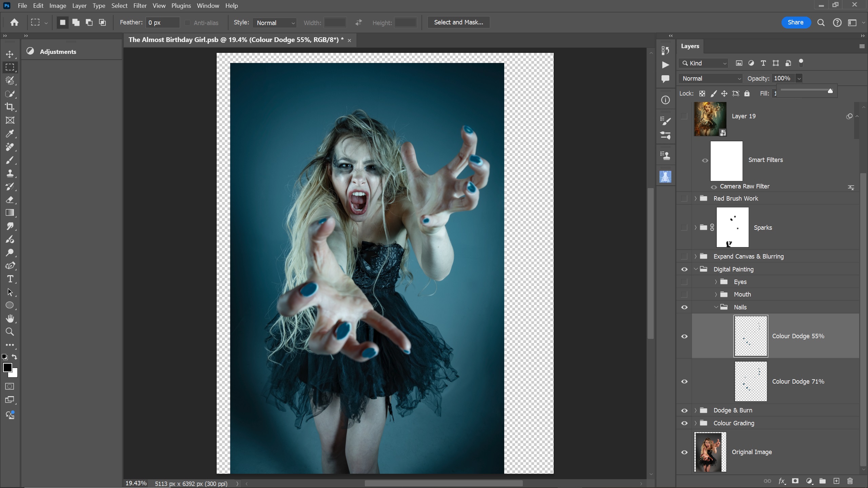This screenshot has width=868, height=488.
Task: Collapse the Nails group
Action: coord(716,307)
